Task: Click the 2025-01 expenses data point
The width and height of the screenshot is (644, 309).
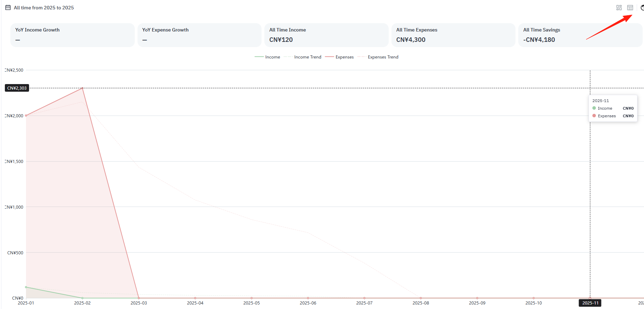Action: pos(26,116)
